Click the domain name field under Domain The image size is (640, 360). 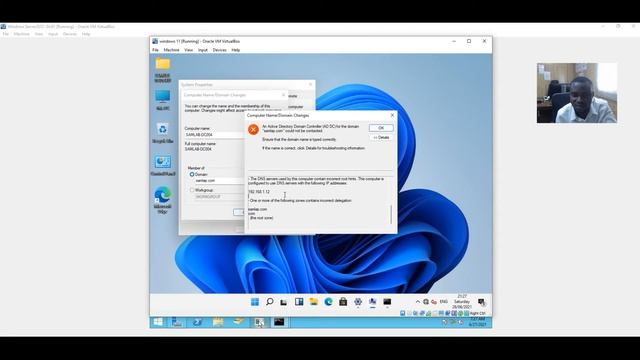tap(220, 180)
